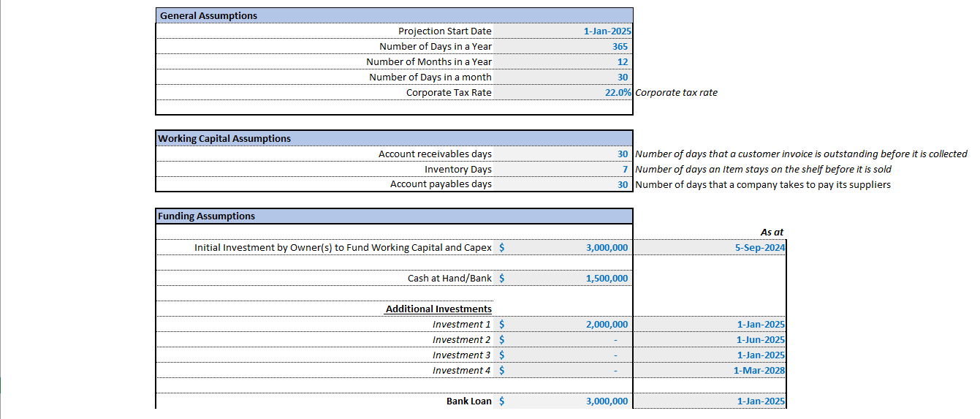This screenshot has width=980, height=419.
Task: Select the Bank Loan amount cell
Action: [607, 401]
